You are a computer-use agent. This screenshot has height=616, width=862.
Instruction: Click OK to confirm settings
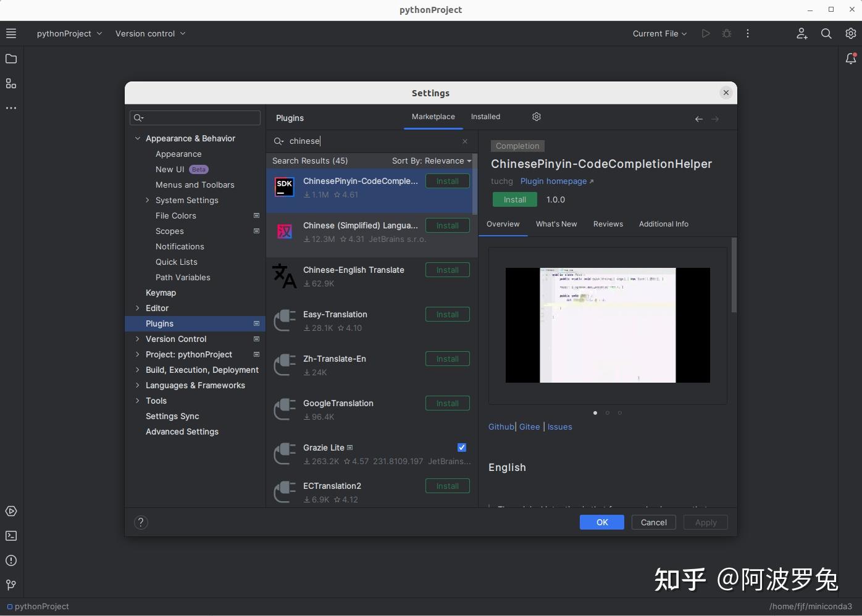[602, 522]
